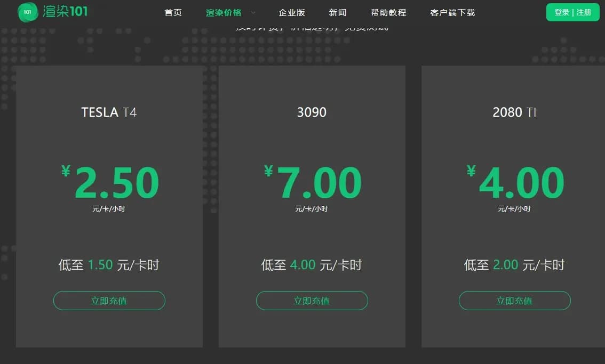605x364 pixels.
Task: Open the 帮助教程 menu item
Action: click(x=388, y=13)
